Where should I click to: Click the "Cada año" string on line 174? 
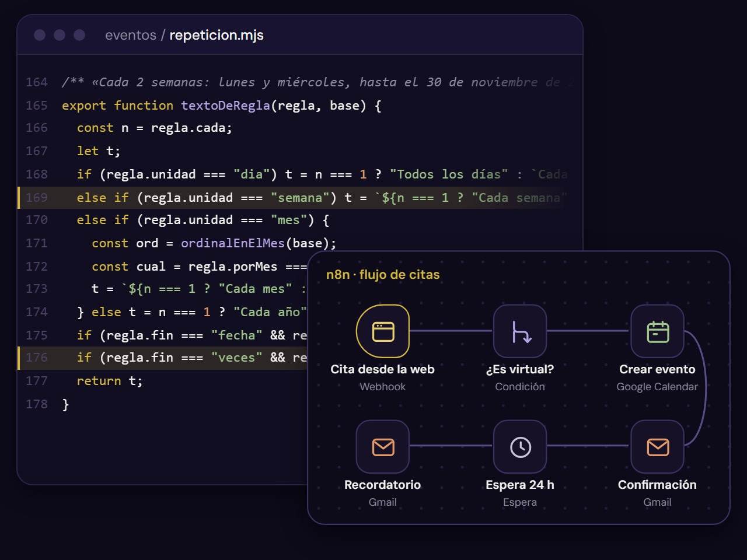(x=270, y=312)
